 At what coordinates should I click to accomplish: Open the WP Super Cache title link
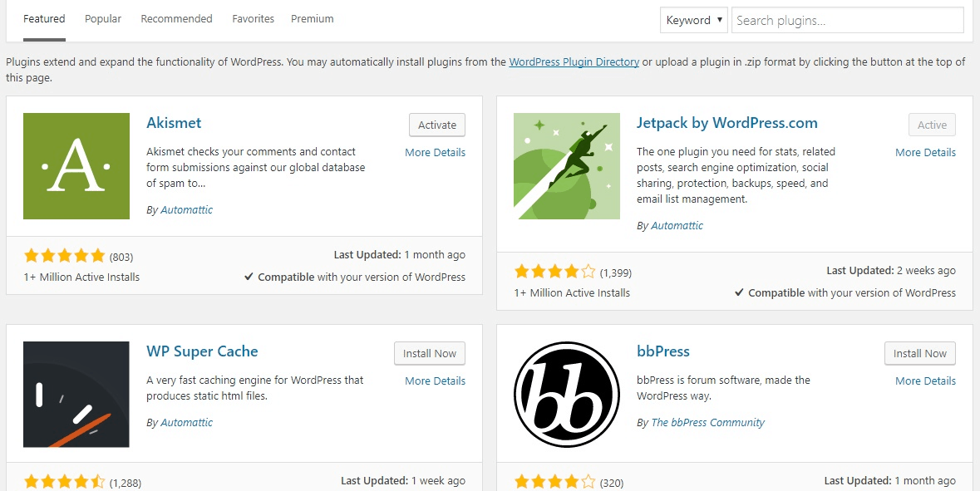click(202, 351)
